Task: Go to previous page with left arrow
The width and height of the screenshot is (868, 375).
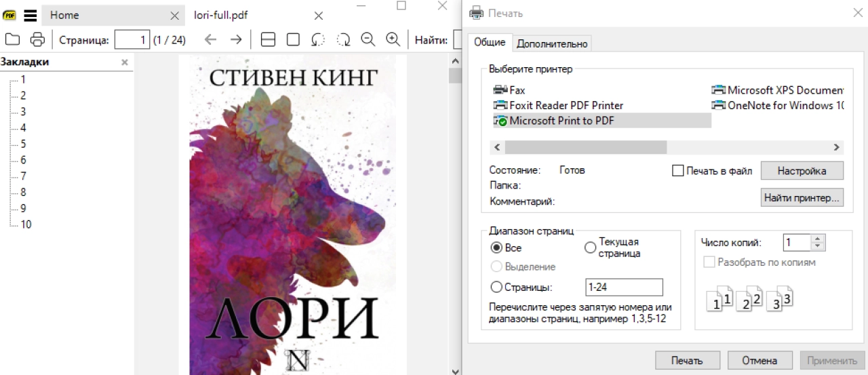Action: click(x=211, y=39)
